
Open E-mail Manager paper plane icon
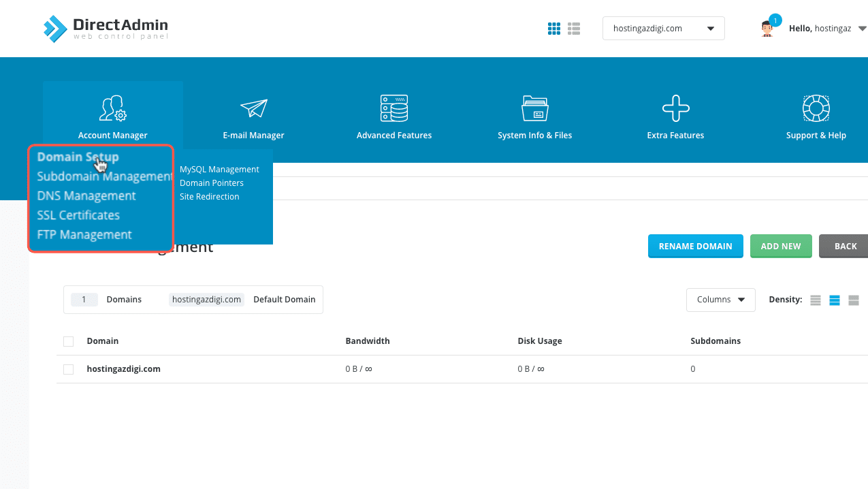[253, 109]
